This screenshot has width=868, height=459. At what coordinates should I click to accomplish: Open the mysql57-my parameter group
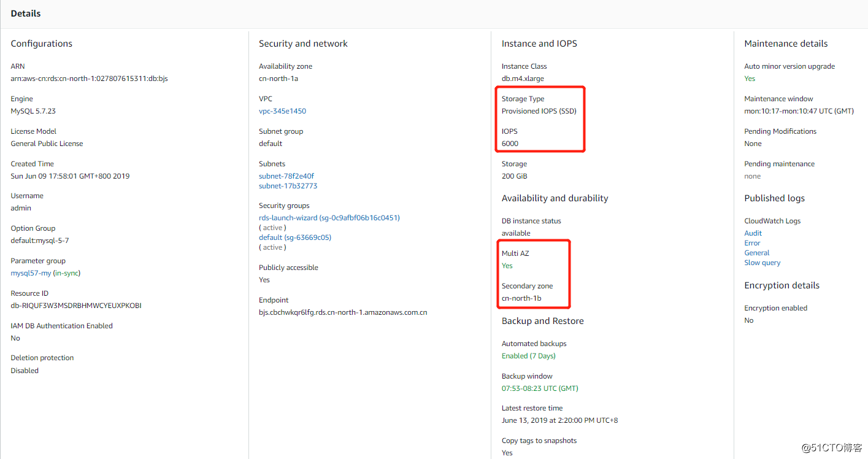[31, 273]
